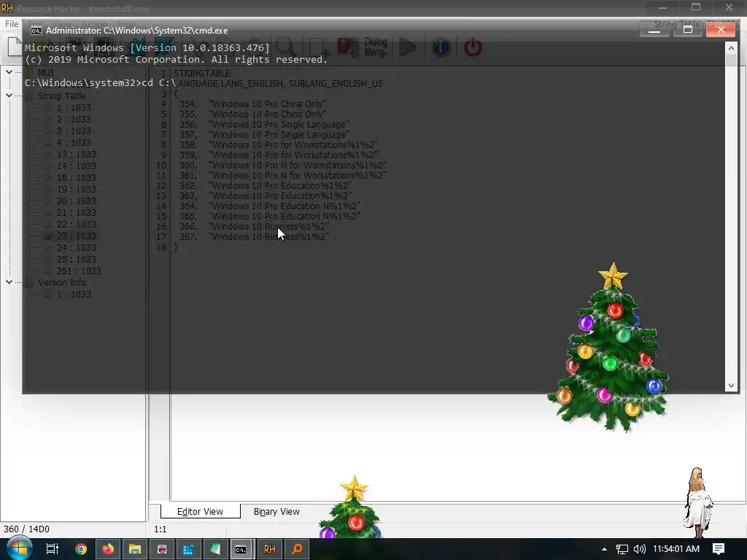Open the volume speaker tray icon
The image size is (747, 560).
pos(639,549)
